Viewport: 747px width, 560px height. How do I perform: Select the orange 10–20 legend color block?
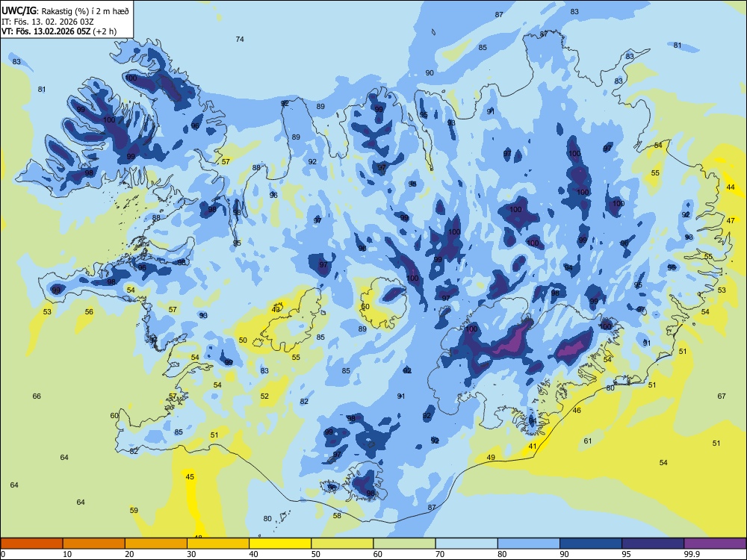tap(94, 544)
